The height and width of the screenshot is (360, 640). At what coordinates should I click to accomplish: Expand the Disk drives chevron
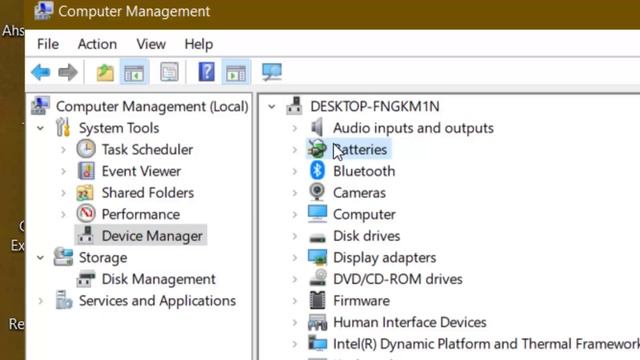(295, 236)
